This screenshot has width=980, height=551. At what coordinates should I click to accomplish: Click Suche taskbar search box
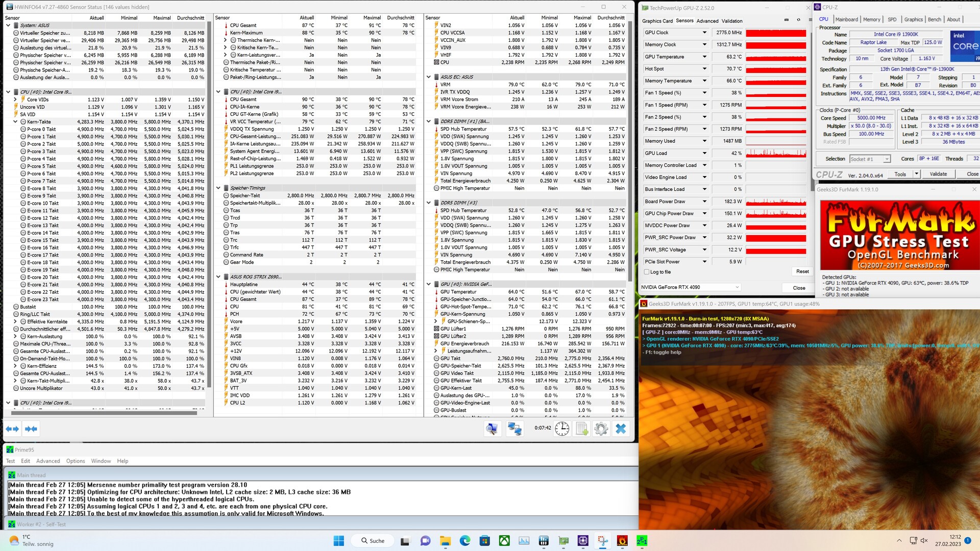(x=372, y=541)
